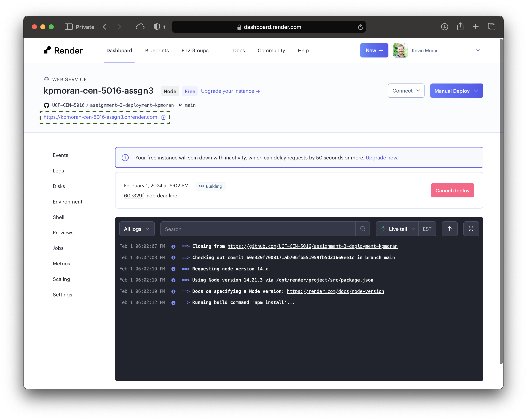Click the search magnifier icon in logs panel
The height and width of the screenshot is (420, 527).
point(362,228)
